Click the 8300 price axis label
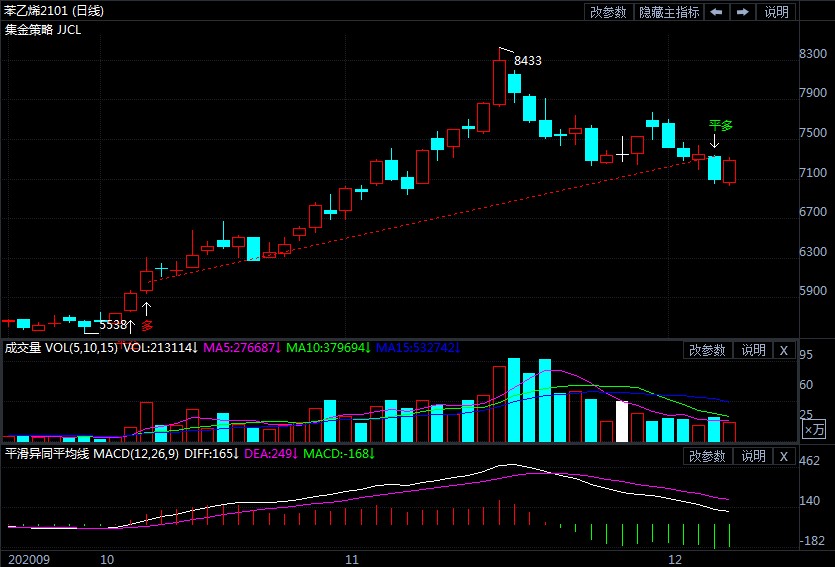The width and height of the screenshot is (835, 567). [x=813, y=53]
